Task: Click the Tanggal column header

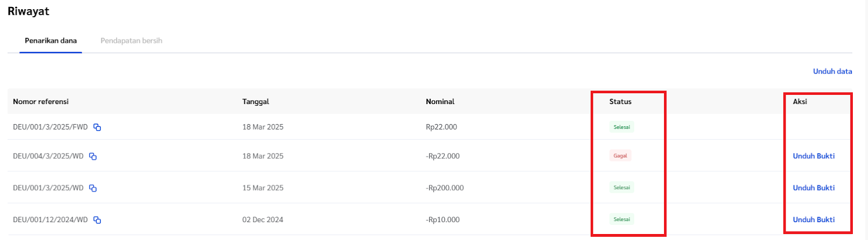Action: 256,102
